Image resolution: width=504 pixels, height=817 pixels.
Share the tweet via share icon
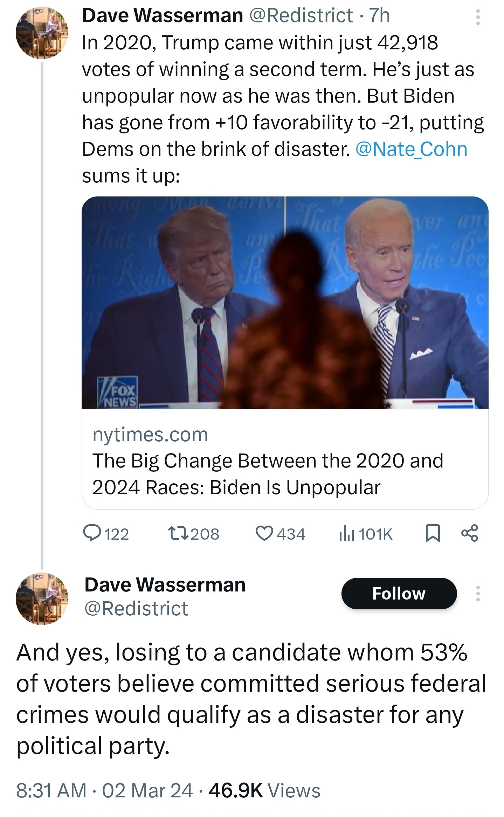click(x=469, y=534)
